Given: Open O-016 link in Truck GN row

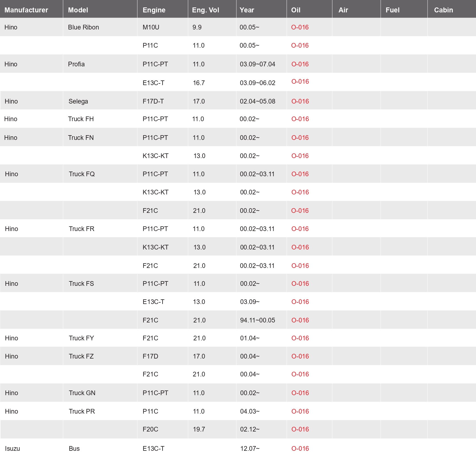Looking at the screenshot, I should click(300, 393).
